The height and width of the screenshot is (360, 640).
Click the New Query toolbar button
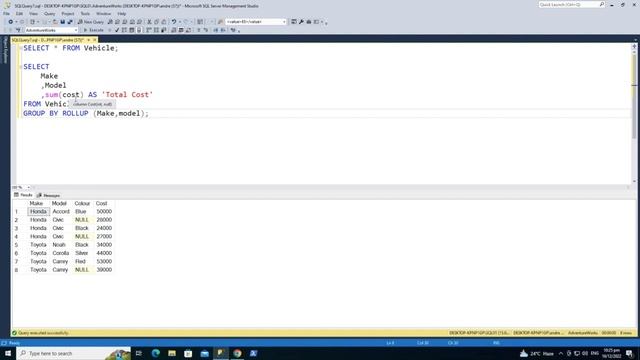[x=91, y=22]
